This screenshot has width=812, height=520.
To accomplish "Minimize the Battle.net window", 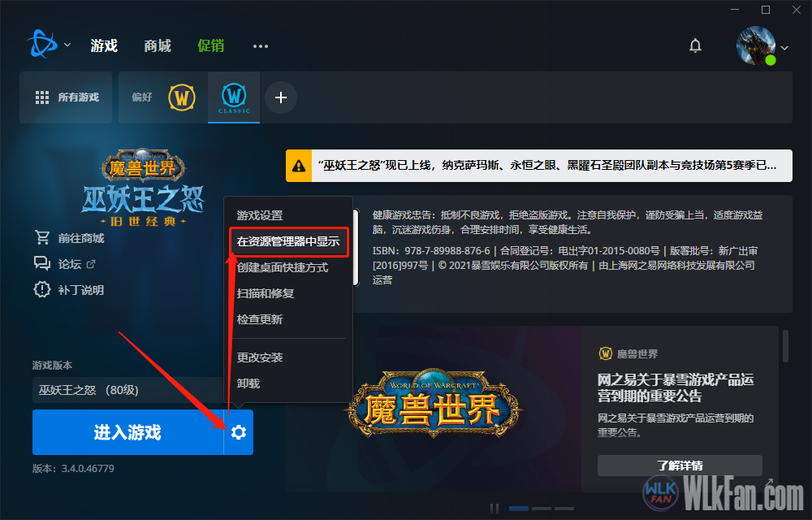I will tap(735, 10).
